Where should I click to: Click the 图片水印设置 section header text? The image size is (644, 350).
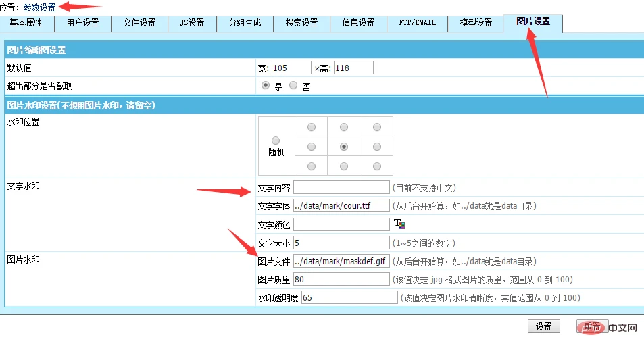(81, 105)
